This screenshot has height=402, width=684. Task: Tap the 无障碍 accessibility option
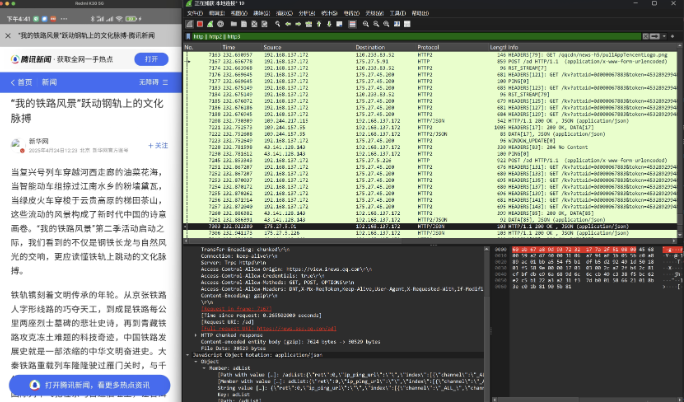(149, 82)
